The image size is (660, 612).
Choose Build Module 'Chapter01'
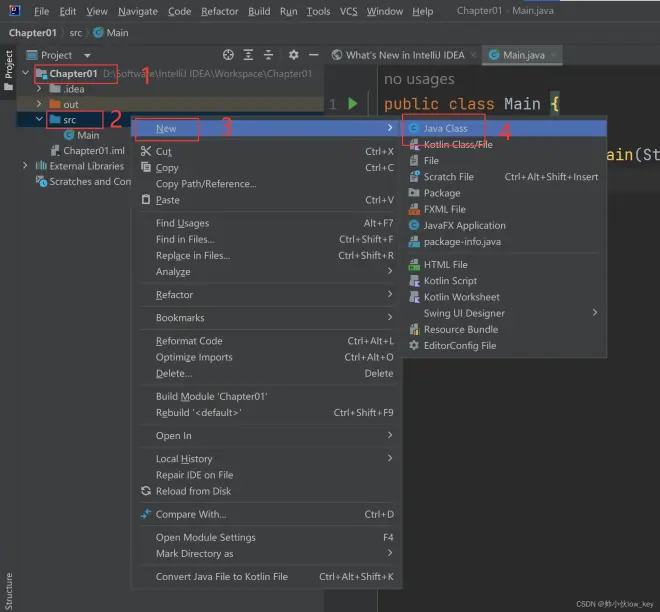pyautogui.click(x=266, y=396)
